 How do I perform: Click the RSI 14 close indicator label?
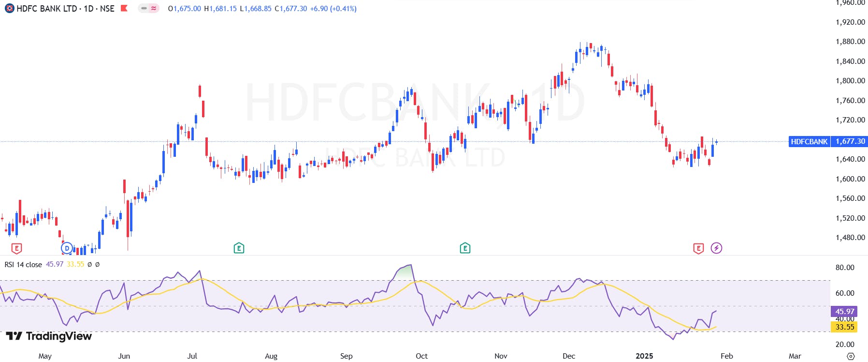[23, 264]
